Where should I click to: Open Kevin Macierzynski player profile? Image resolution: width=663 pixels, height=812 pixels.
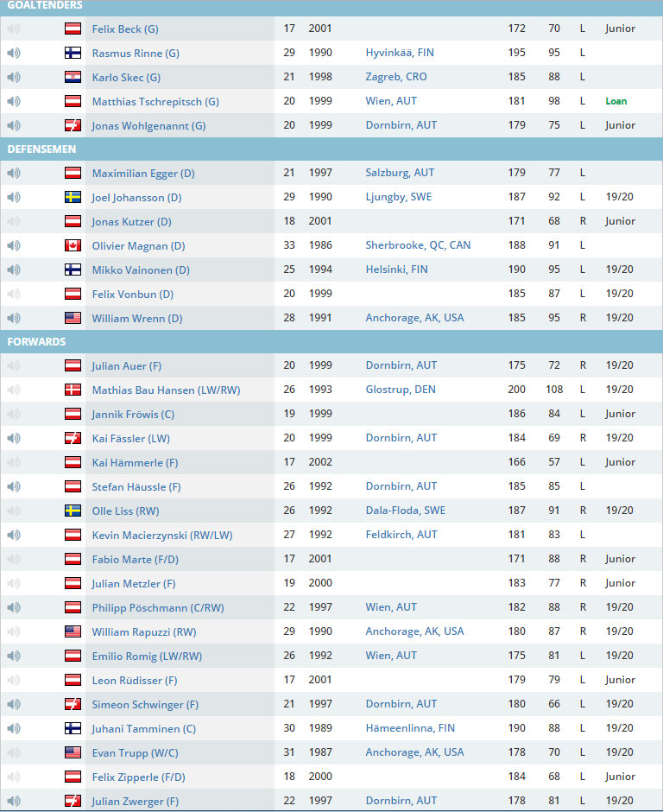162,536
